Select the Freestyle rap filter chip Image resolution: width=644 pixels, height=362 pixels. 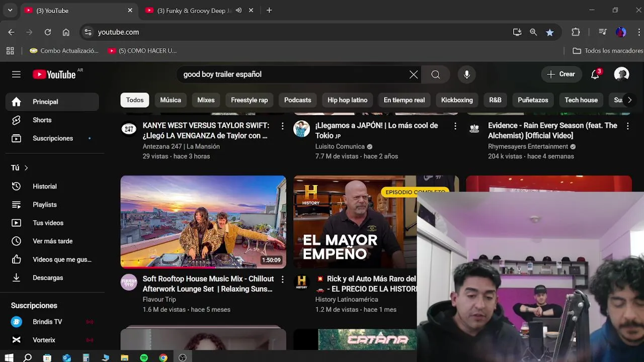[x=250, y=100]
